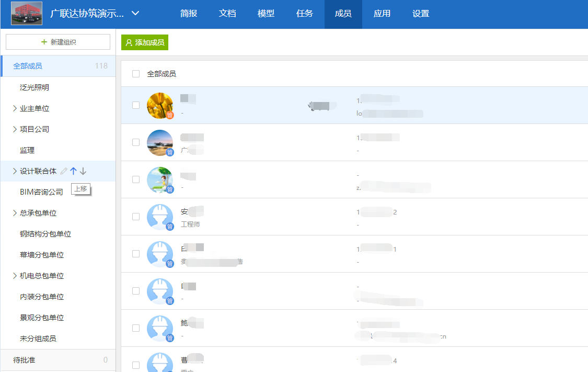Select 未分组成员 in the organization list
Image resolution: width=588 pixels, height=372 pixels.
point(38,339)
